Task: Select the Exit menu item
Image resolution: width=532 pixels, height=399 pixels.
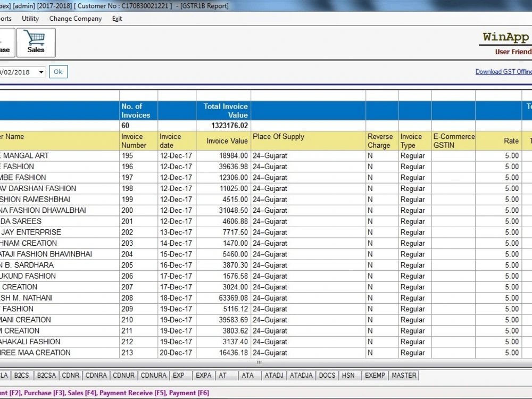Action: coord(117,19)
